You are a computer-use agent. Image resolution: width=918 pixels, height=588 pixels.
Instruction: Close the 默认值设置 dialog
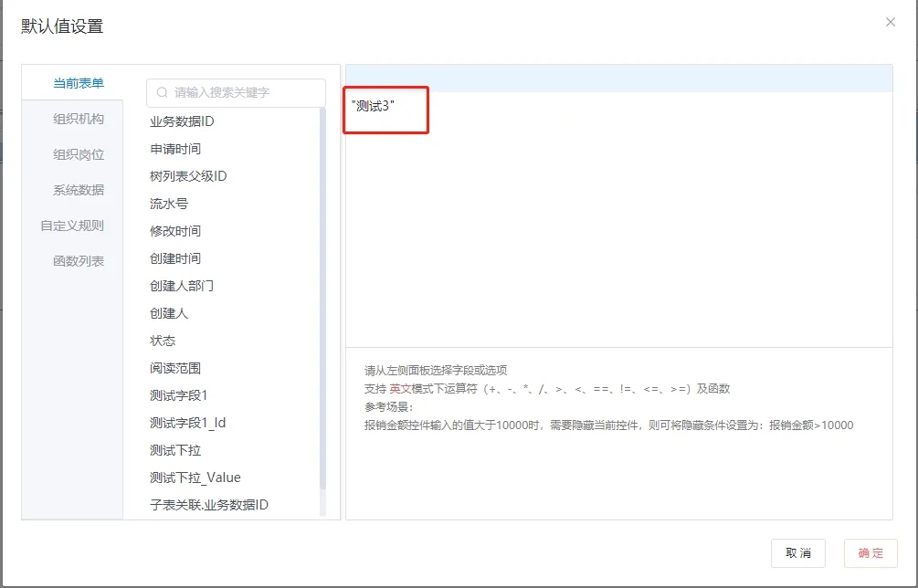[x=890, y=22]
